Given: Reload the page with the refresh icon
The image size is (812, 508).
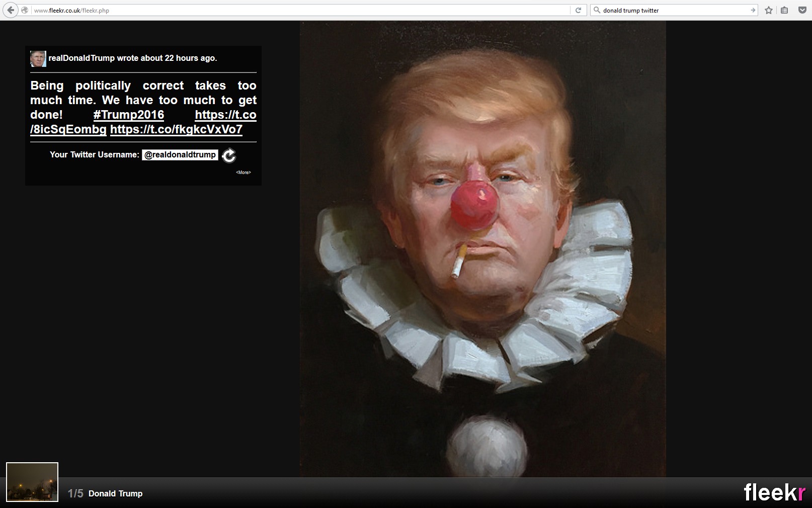Looking at the screenshot, I should click(578, 10).
